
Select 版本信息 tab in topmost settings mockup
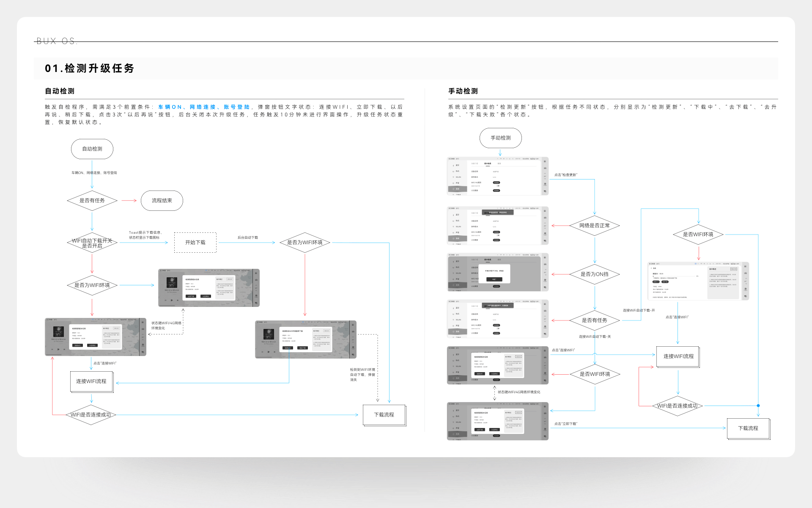tap(488, 163)
